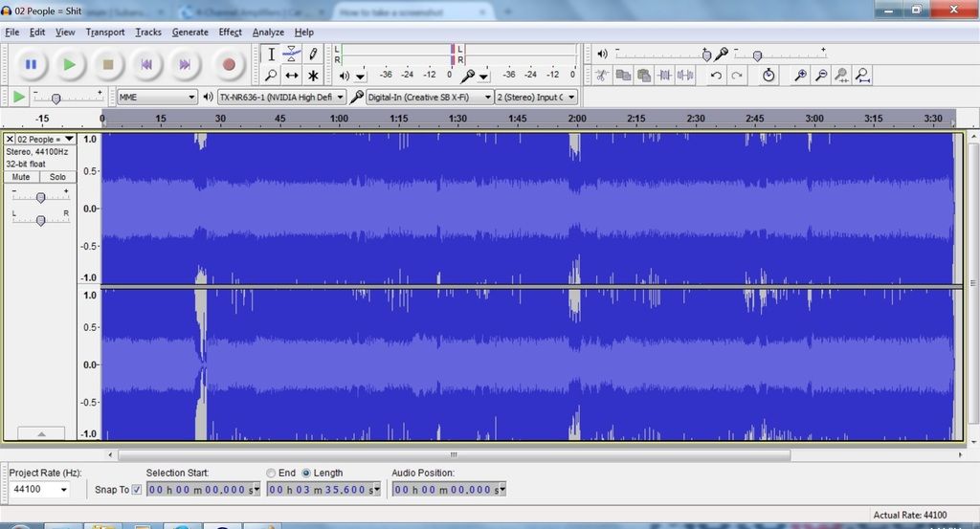
Task: Click the Fit Project zoom icon
Action: click(x=863, y=76)
